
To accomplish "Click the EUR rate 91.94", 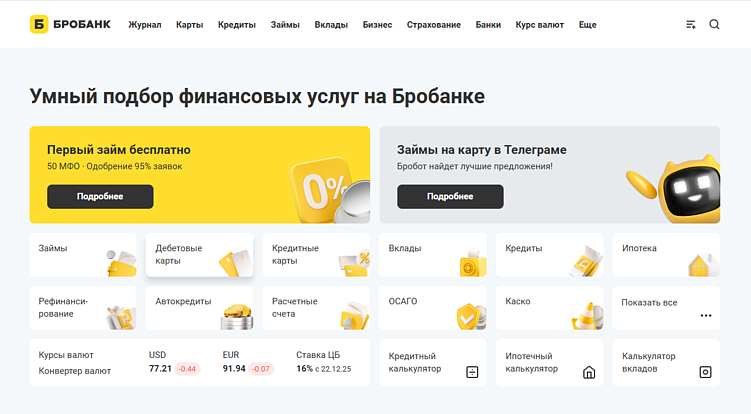I will click(234, 368).
